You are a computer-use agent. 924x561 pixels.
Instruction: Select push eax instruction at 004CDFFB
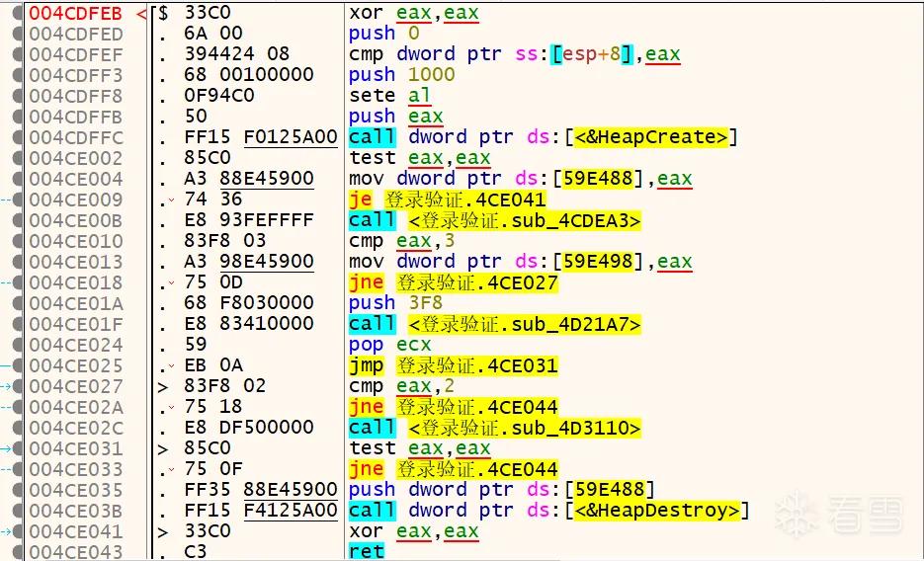[395, 117]
